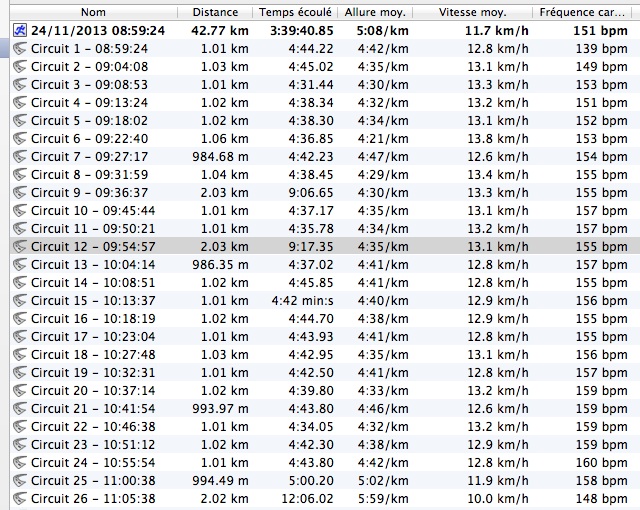The image size is (640, 510).
Task: Click the distance cell 984.68 m
Action: point(220,157)
